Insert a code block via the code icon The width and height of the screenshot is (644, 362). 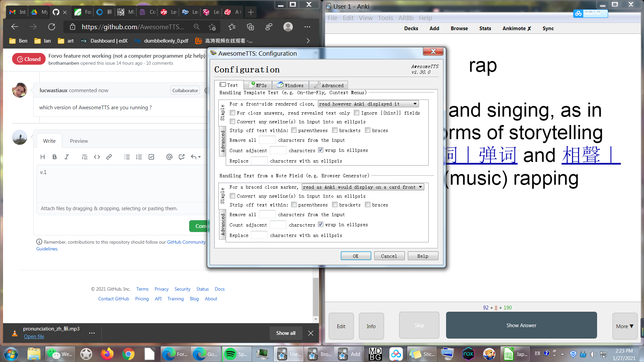tap(97, 157)
